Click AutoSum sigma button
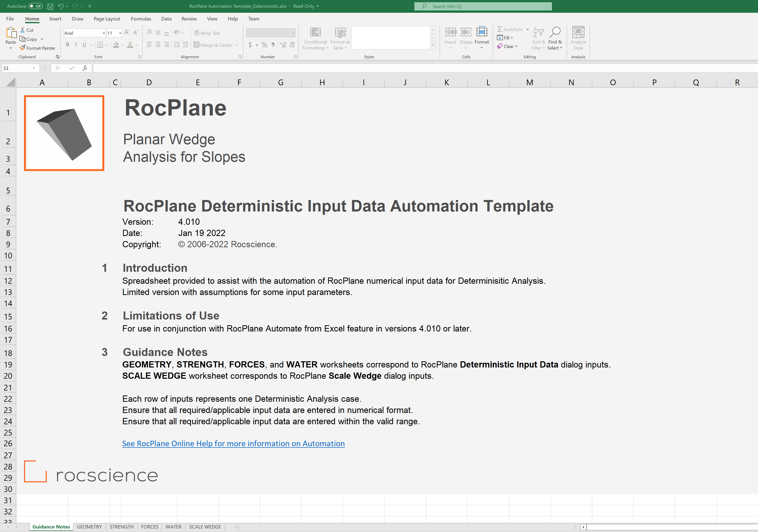 510,29
